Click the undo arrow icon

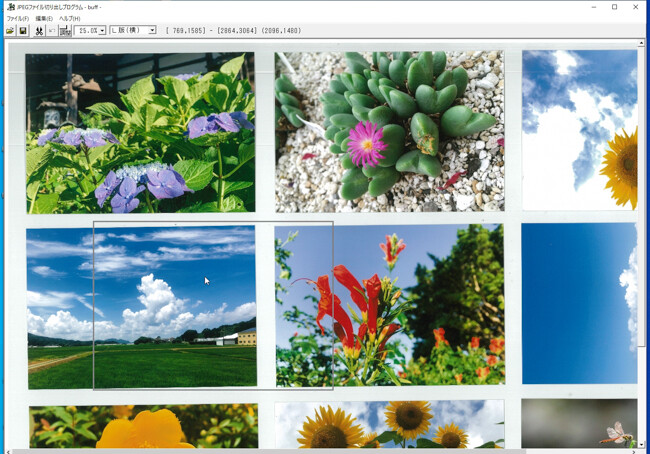[52, 31]
